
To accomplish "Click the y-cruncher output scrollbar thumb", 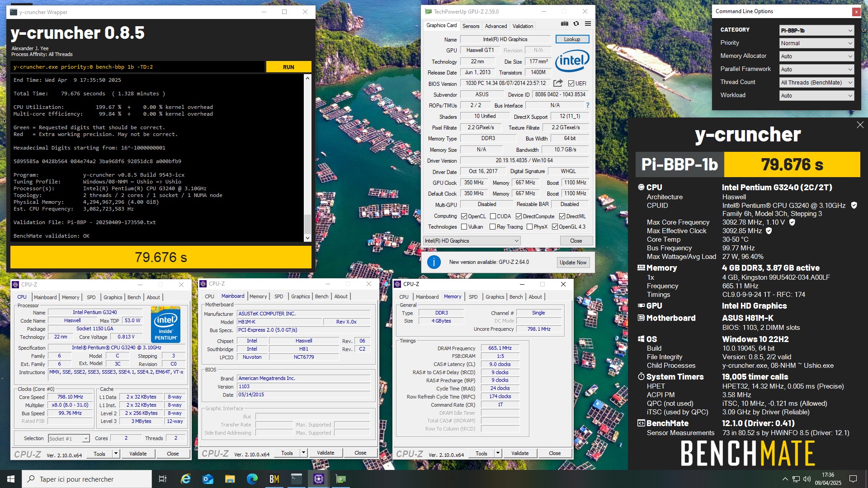I will (x=307, y=225).
